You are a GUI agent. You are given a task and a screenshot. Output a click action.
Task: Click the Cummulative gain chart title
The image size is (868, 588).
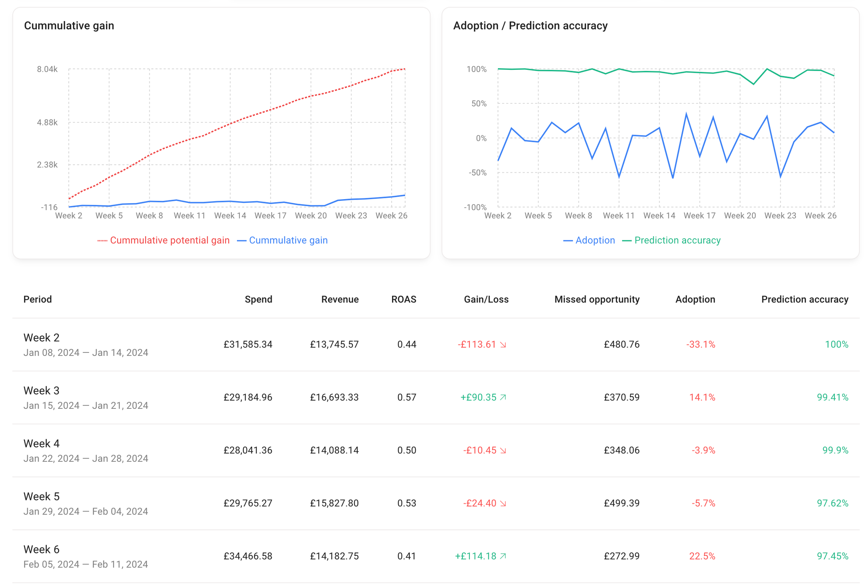(x=69, y=26)
